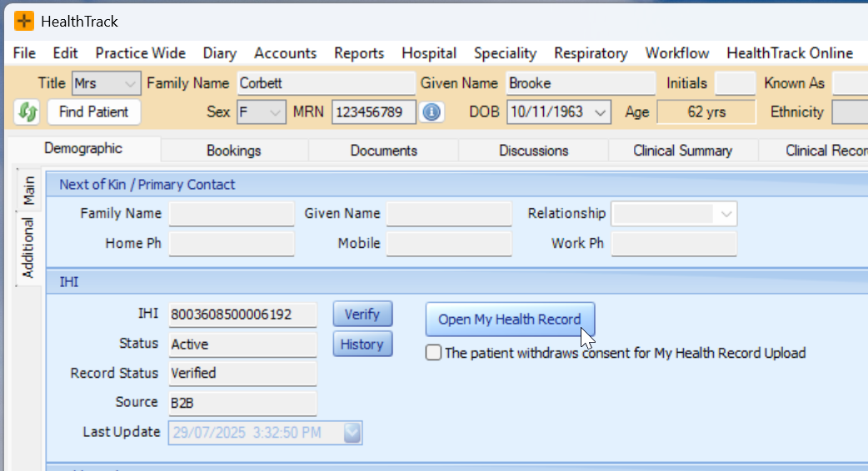The width and height of the screenshot is (868, 471).
Task: Open the Accounts menu
Action: (x=285, y=53)
